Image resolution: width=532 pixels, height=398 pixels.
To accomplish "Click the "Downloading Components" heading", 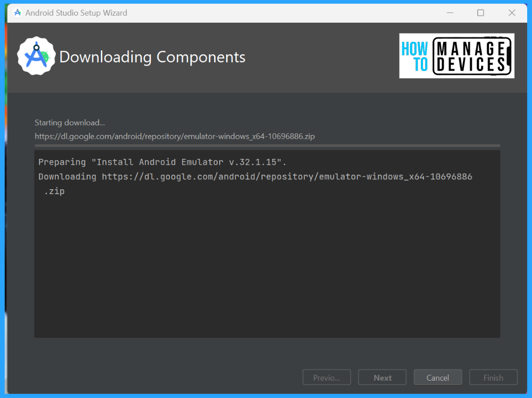I will [152, 57].
